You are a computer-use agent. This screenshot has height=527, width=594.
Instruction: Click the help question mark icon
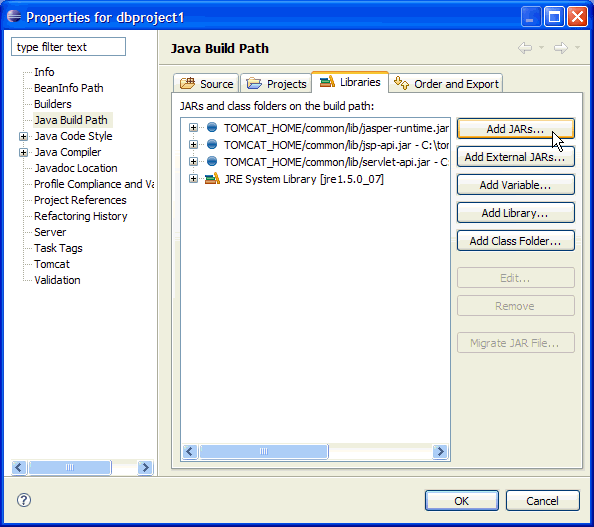[24, 500]
